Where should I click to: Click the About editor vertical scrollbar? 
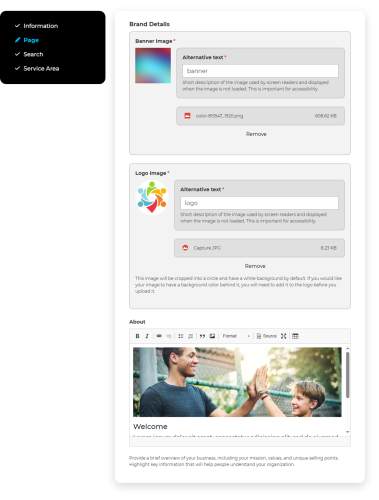point(348,375)
